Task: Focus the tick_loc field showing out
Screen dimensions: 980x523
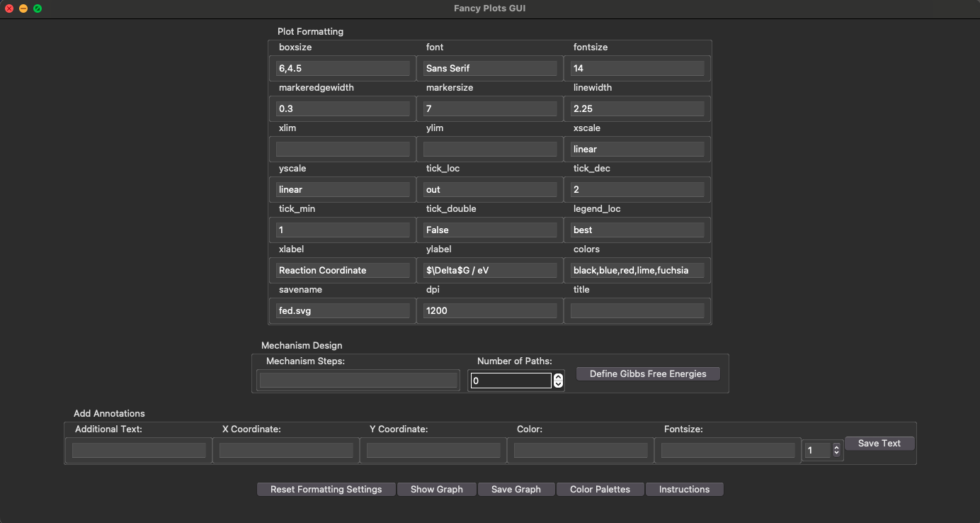Action: tap(490, 189)
